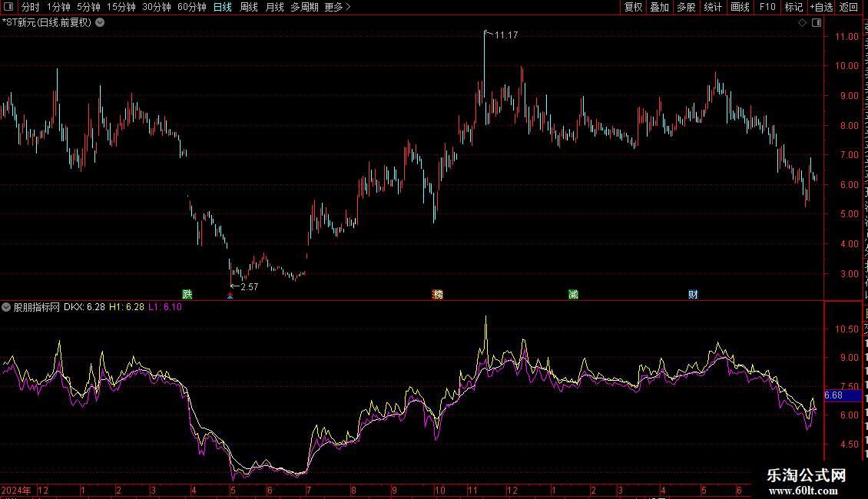Click the 2024年 date axis label
Image resolution: width=868 pixels, height=499 pixels.
[x=16, y=490]
